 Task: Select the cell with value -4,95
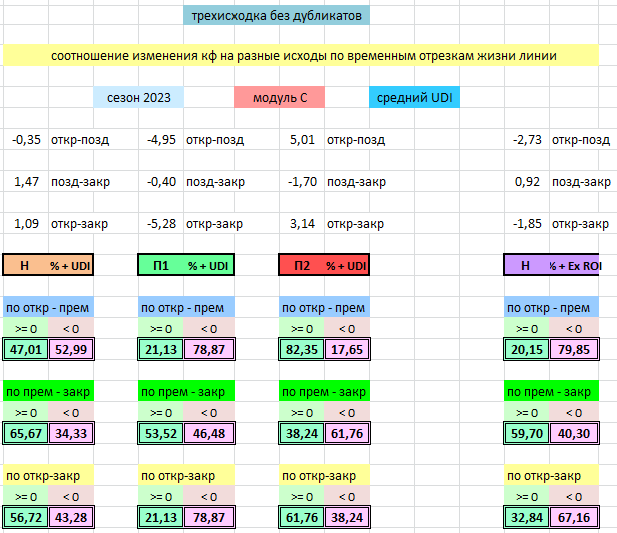click(x=161, y=140)
